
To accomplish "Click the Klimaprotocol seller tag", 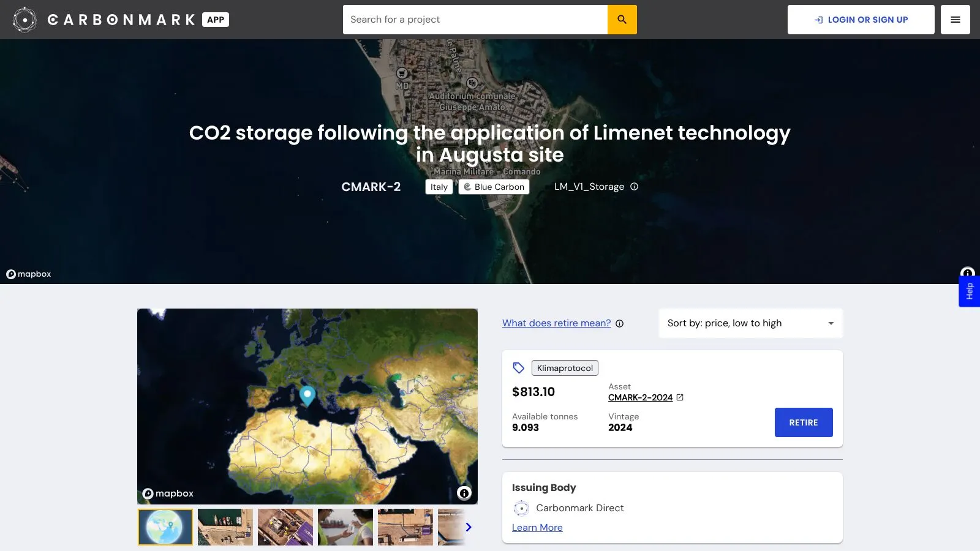I will 565,368.
